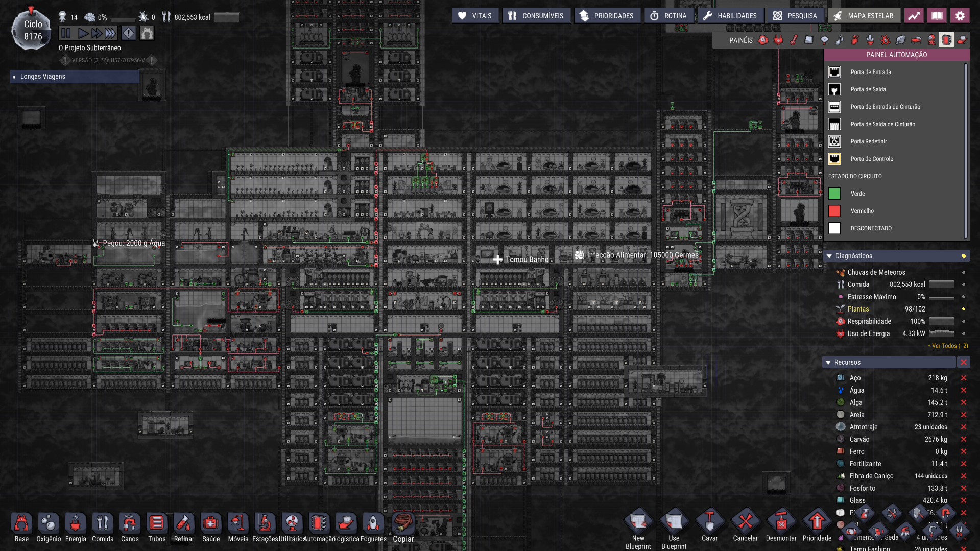Open the Vitais menu
Viewport: 980px width, 551px height.
[475, 16]
